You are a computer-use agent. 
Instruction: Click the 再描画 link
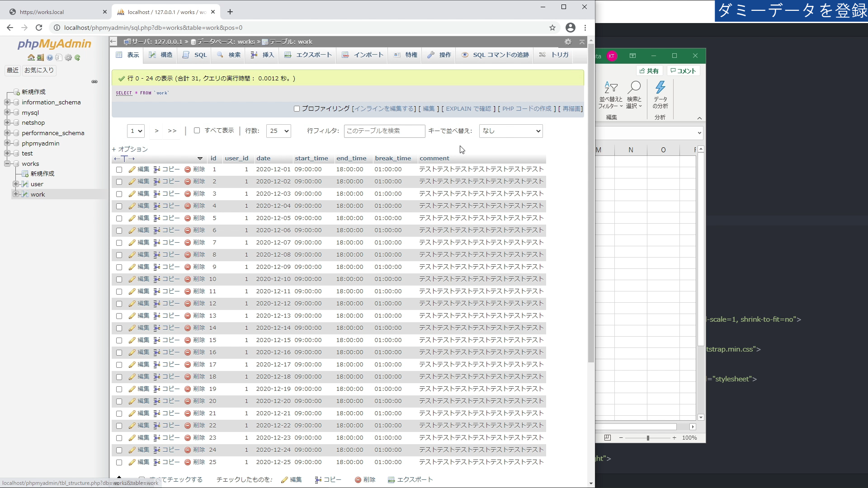(571, 109)
